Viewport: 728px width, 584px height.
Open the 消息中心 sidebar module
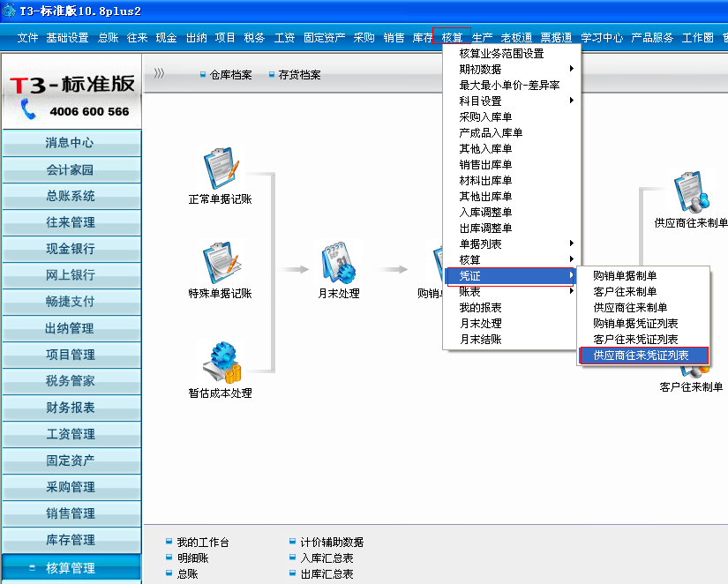71,143
